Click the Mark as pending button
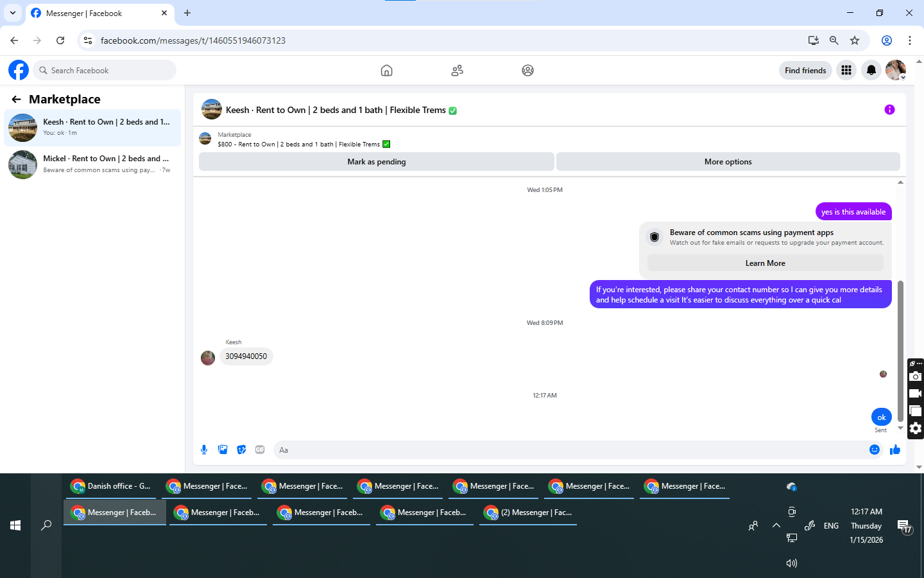The height and width of the screenshot is (578, 924). point(377,162)
